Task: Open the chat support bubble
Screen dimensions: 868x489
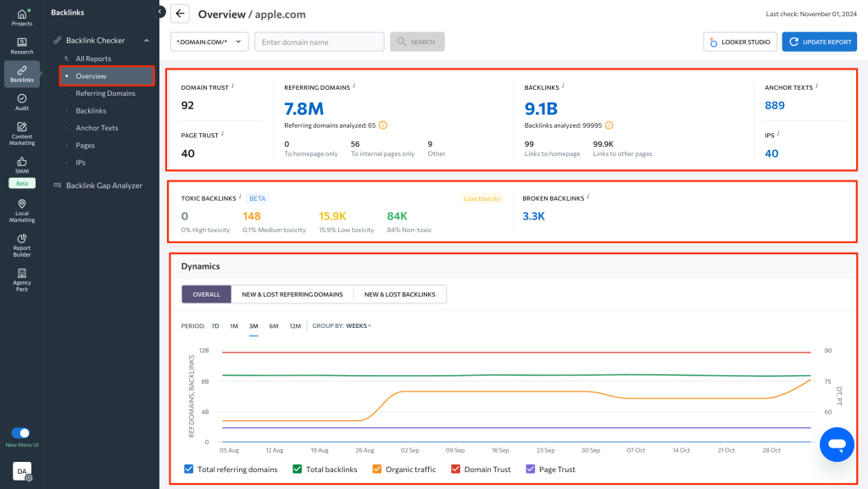Action: [x=836, y=444]
